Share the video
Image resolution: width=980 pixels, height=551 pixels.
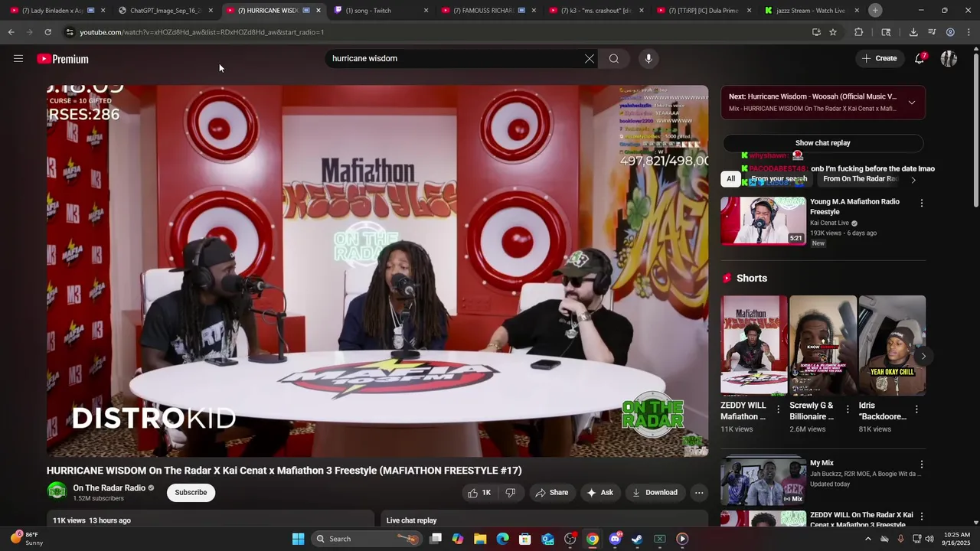click(x=551, y=493)
